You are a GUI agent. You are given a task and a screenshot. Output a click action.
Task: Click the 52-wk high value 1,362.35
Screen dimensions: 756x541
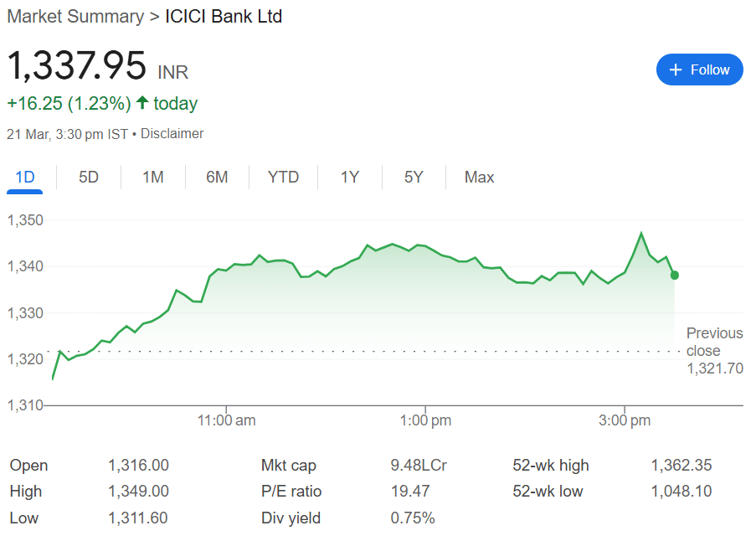(x=681, y=466)
